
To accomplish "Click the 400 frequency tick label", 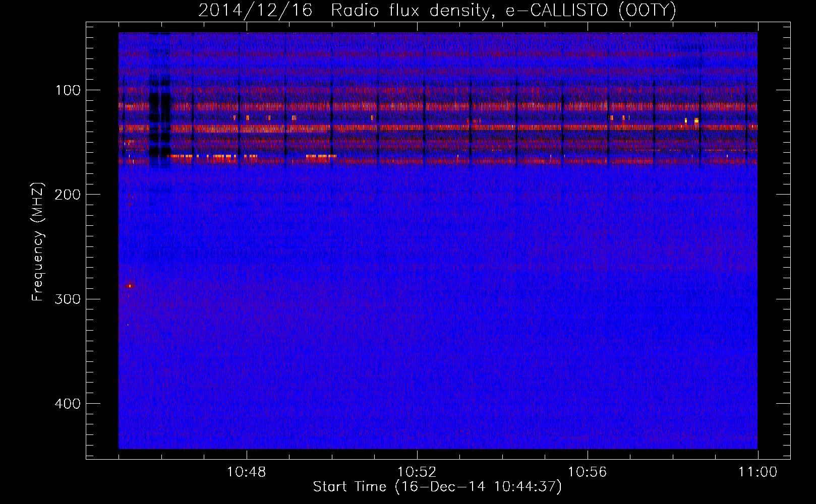I will click(67, 404).
